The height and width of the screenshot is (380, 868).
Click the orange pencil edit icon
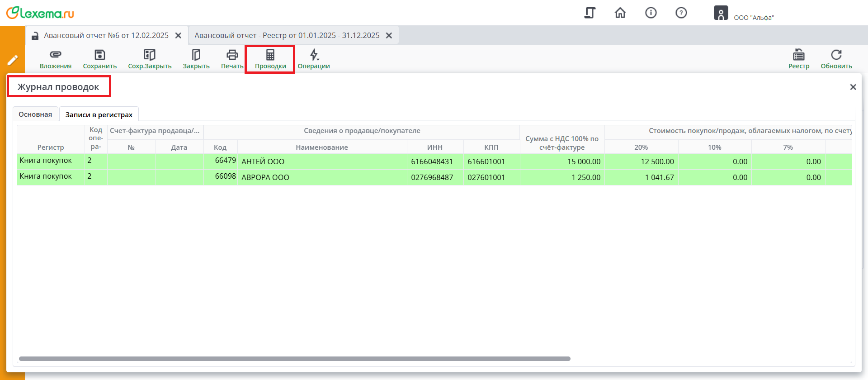12,60
